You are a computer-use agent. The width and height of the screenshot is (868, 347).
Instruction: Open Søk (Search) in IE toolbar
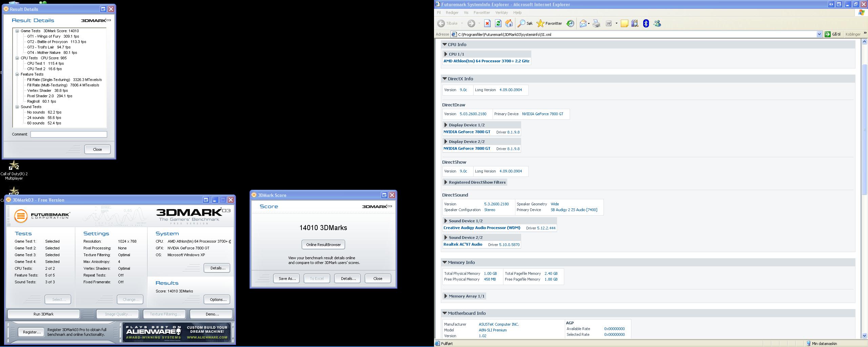click(x=525, y=23)
